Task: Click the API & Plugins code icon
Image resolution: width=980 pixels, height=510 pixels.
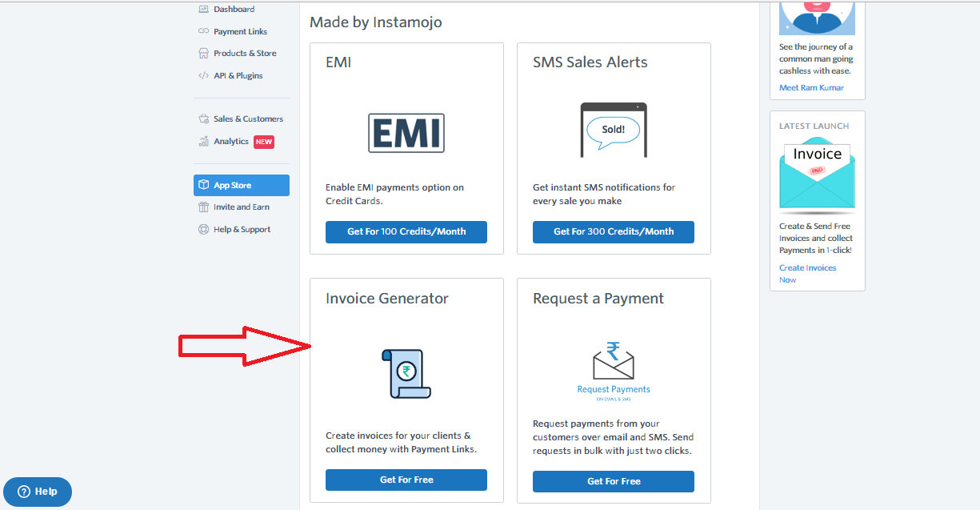Action: pyautogui.click(x=203, y=76)
